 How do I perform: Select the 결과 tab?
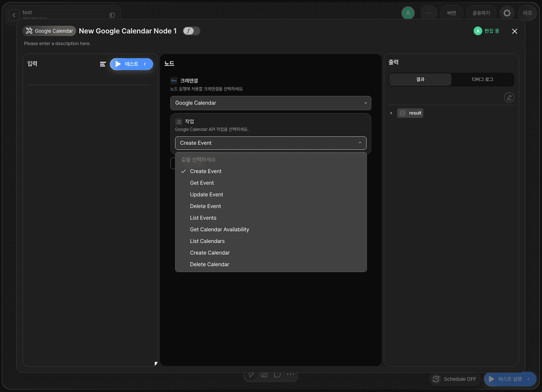point(420,79)
